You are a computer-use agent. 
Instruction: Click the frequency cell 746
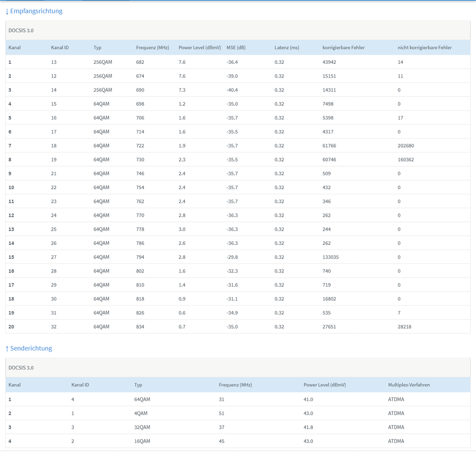(x=140, y=173)
